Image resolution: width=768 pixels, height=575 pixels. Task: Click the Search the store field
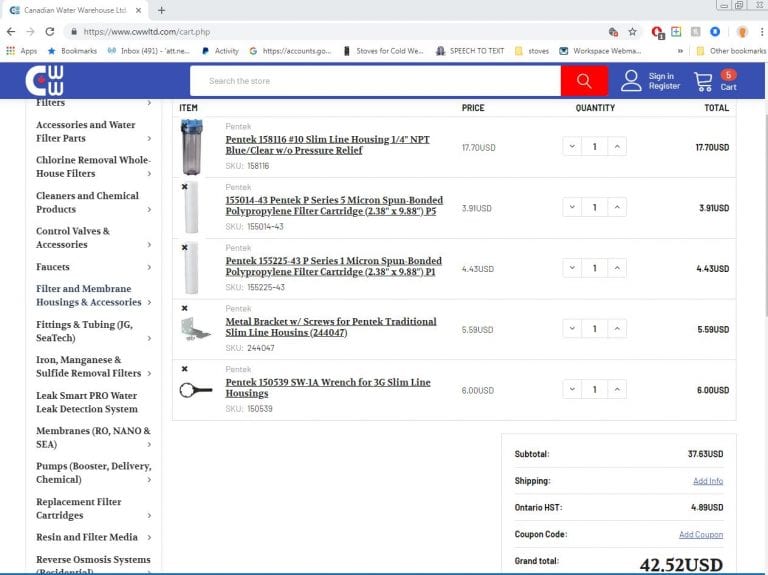click(x=375, y=81)
